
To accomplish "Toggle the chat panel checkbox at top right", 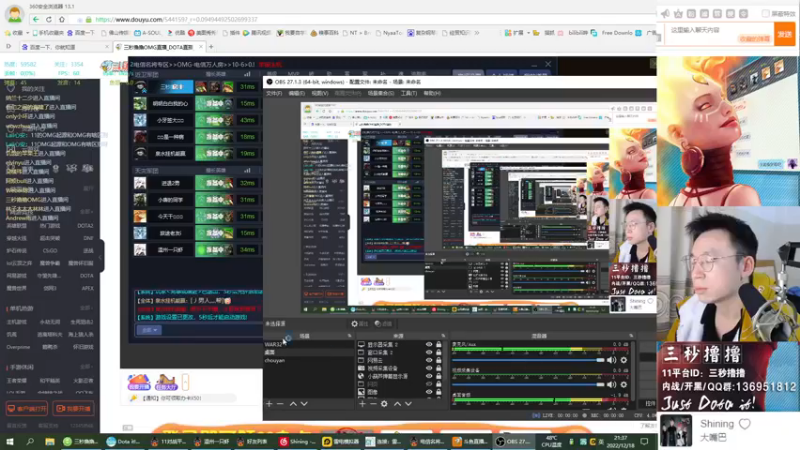I will click(x=765, y=14).
